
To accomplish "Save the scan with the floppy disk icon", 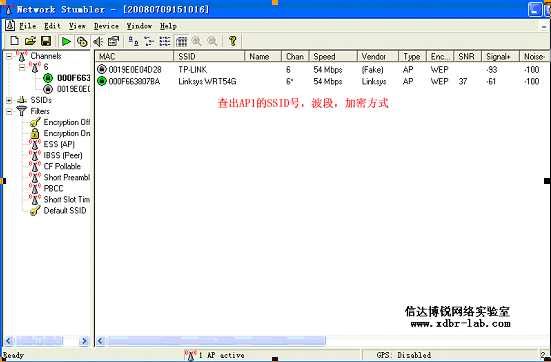I will tap(46, 41).
